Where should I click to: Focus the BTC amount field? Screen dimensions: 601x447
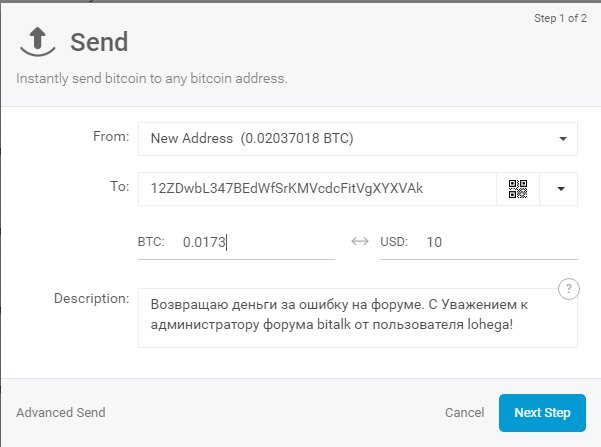(255, 242)
